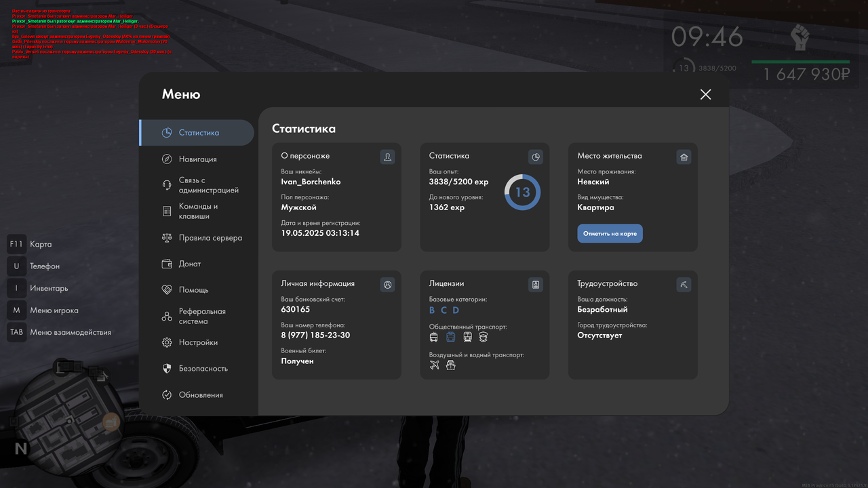The height and width of the screenshot is (488, 868).
Task: Click the phone number 8 (977) 185-23-30
Action: coord(316,335)
